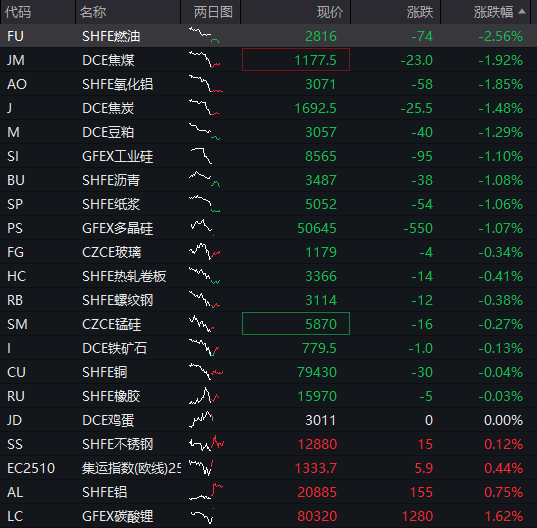Viewport: 537px width, 528px height.
Task: Select the SHFE沥青 row name
Action: point(111,180)
